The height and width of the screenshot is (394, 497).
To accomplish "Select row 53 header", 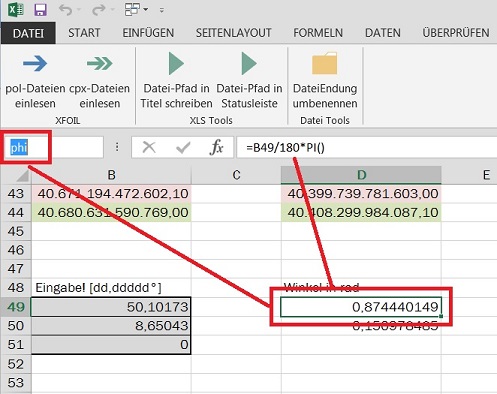I will click(x=16, y=383).
